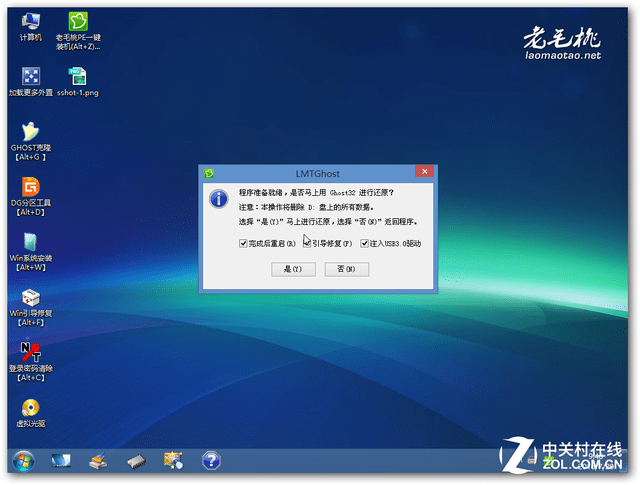Screen dimensions: 640x485
Task: Click the blue info icon in dialog
Action: tap(219, 199)
